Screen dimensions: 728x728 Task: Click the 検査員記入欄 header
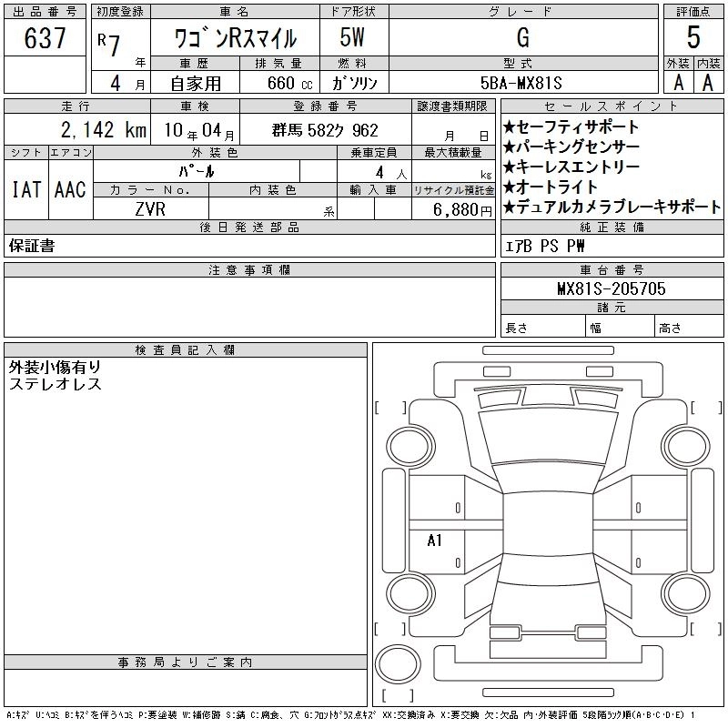tap(186, 350)
